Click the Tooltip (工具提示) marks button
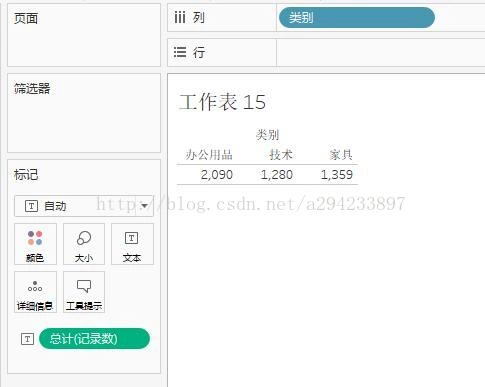This screenshot has height=387, width=485. 84,292
